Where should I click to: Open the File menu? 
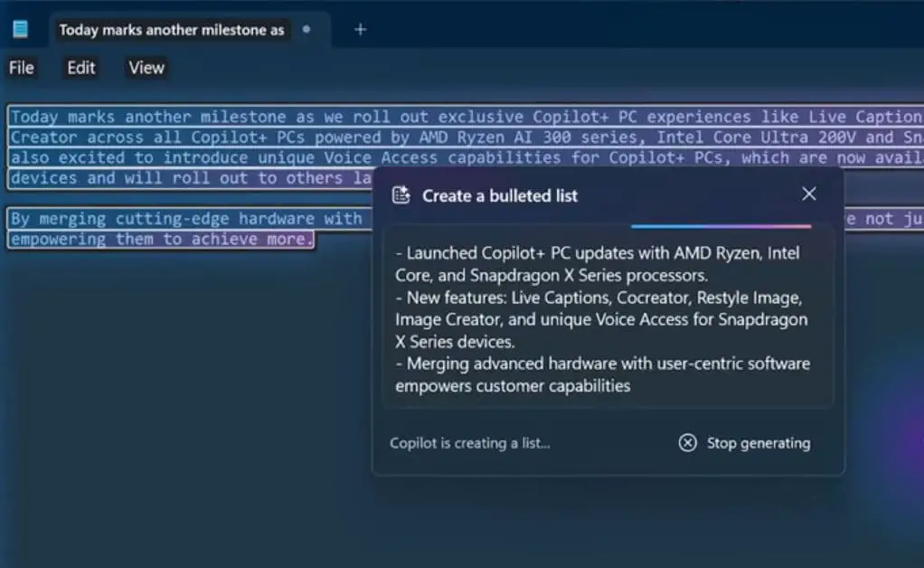(22, 68)
